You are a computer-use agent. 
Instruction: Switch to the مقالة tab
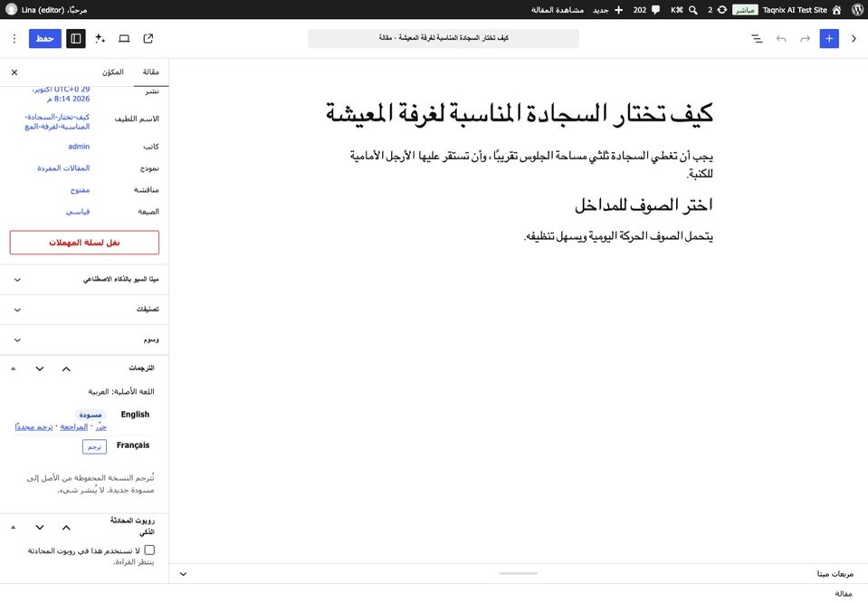pos(150,72)
